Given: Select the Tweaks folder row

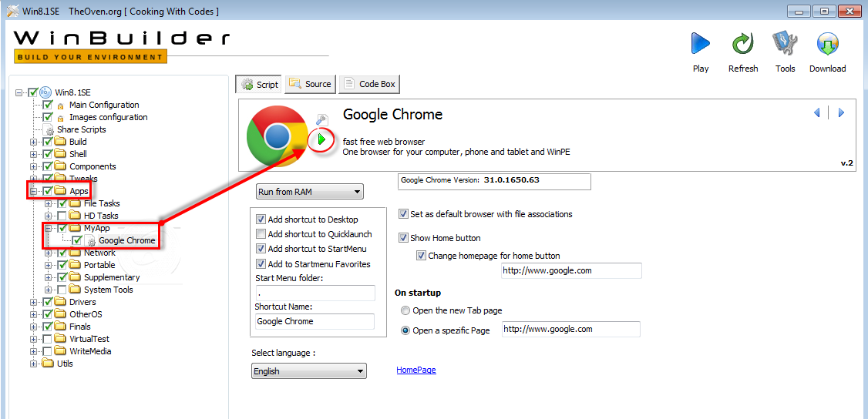Looking at the screenshot, I should click(83, 179).
